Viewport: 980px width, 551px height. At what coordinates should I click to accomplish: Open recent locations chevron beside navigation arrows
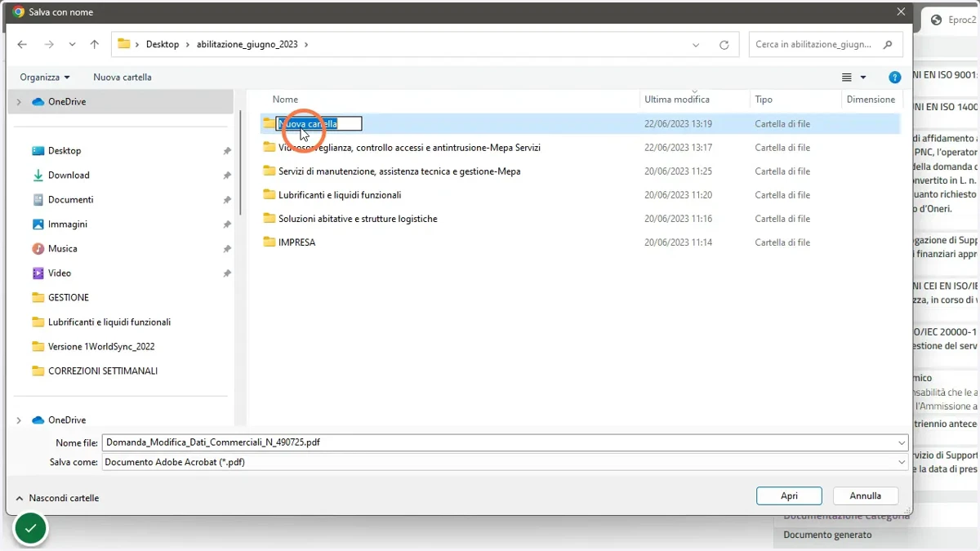(x=72, y=45)
